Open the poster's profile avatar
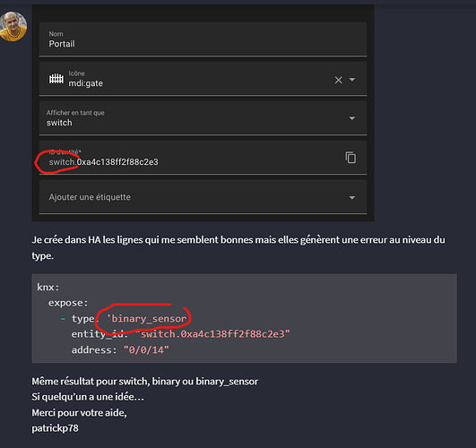Screen dimensions: 476x448 (x=13, y=26)
